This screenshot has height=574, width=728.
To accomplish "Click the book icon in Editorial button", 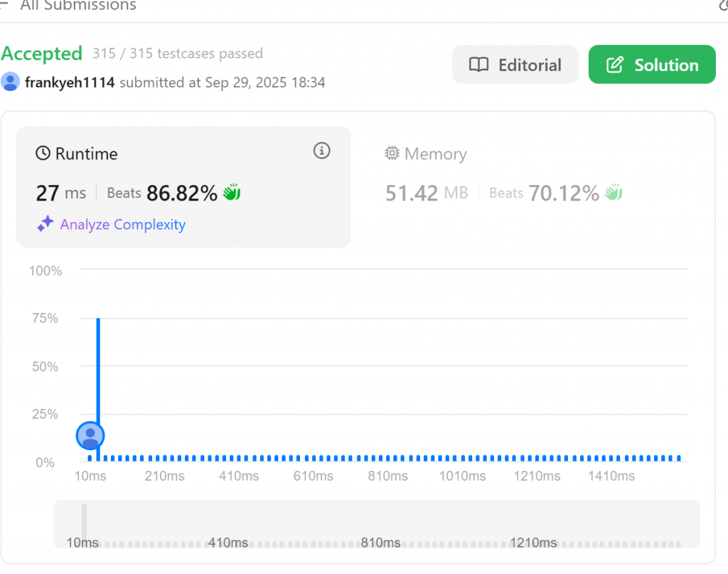I will point(478,65).
